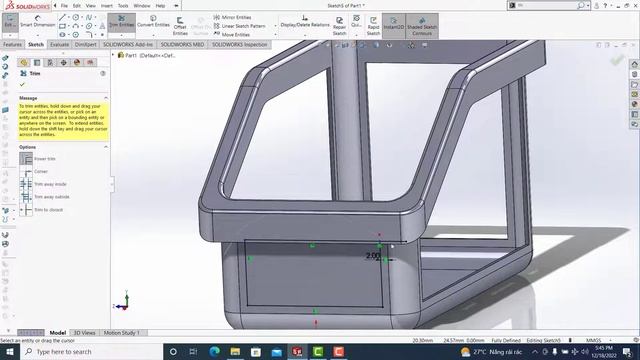Open the Line tool dropdown arrow

coord(69,17)
